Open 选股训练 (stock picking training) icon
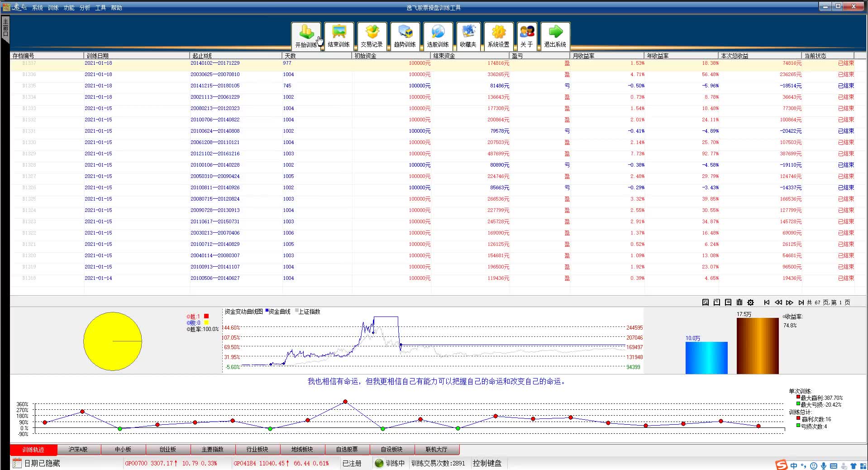Screen dimensions: 868x470 (x=438, y=36)
